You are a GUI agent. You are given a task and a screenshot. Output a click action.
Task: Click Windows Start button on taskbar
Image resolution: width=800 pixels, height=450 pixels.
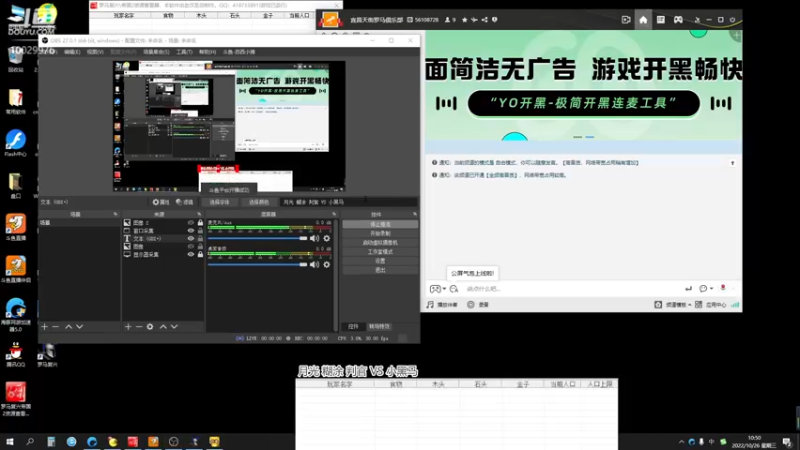pos(10,441)
